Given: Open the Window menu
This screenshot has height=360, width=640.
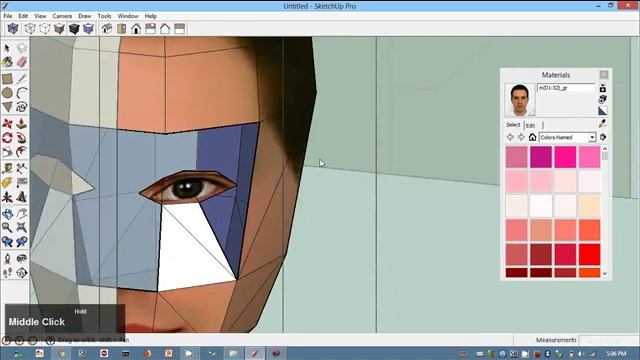Looking at the screenshot, I should 128,16.
